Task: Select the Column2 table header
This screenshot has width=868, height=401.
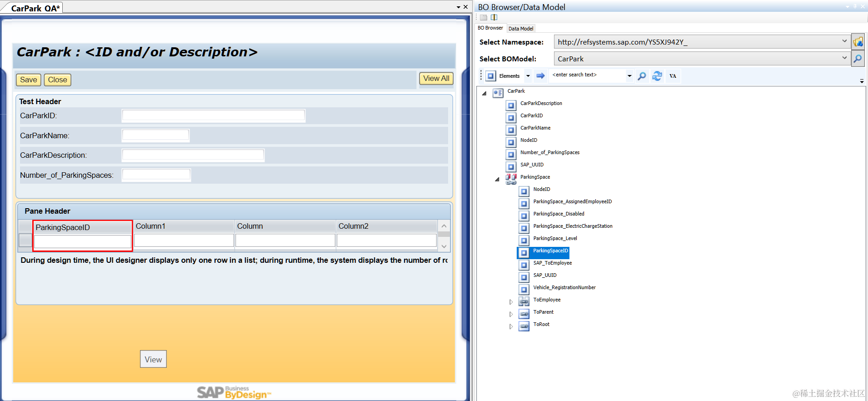Action: pos(387,226)
